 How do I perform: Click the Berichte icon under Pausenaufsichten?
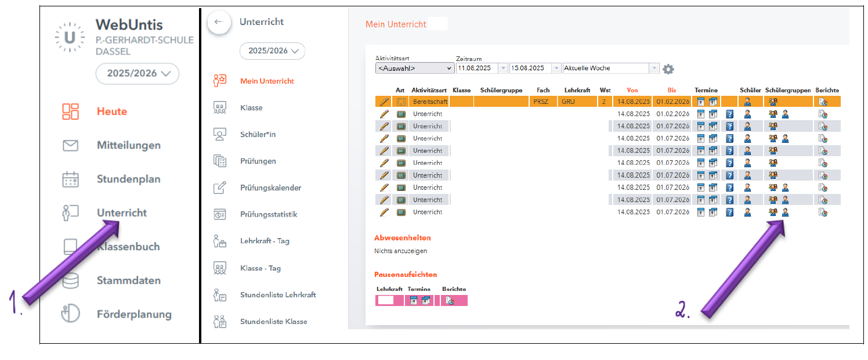450,300
